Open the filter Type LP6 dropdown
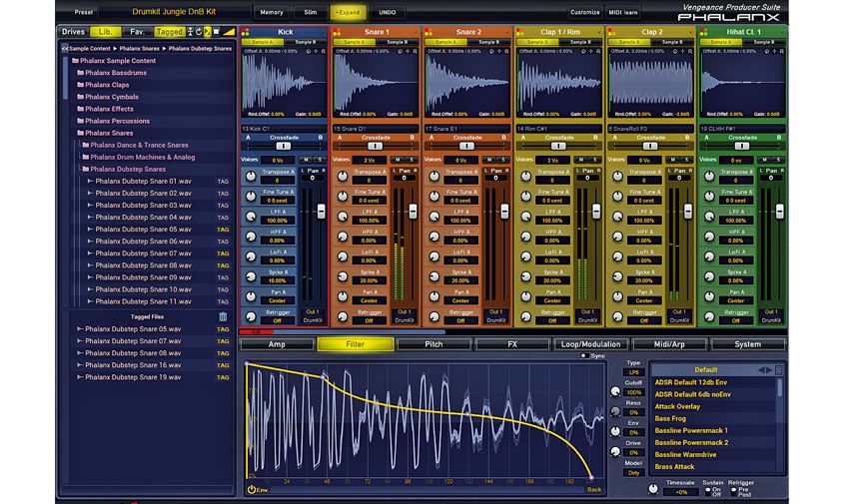849x504 pixels. click(x=633, y=372)
